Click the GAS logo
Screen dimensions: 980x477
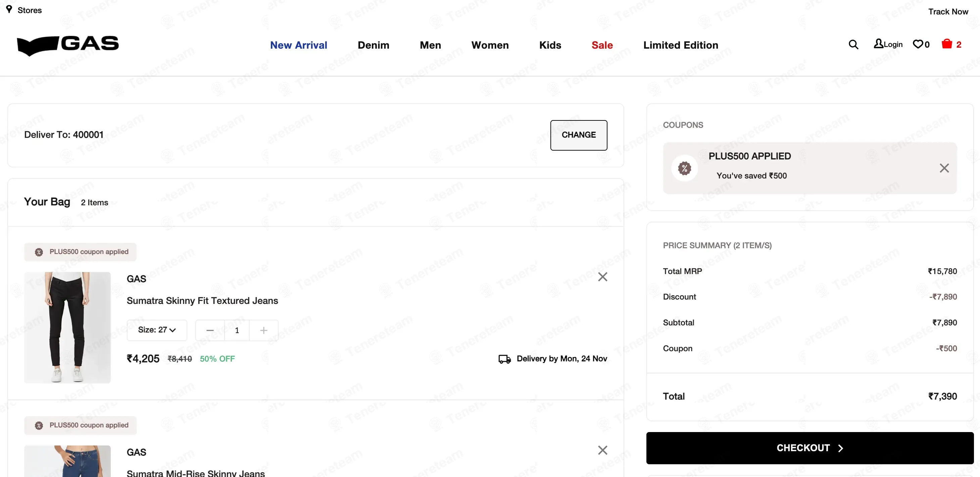click(x=68, y=46)
